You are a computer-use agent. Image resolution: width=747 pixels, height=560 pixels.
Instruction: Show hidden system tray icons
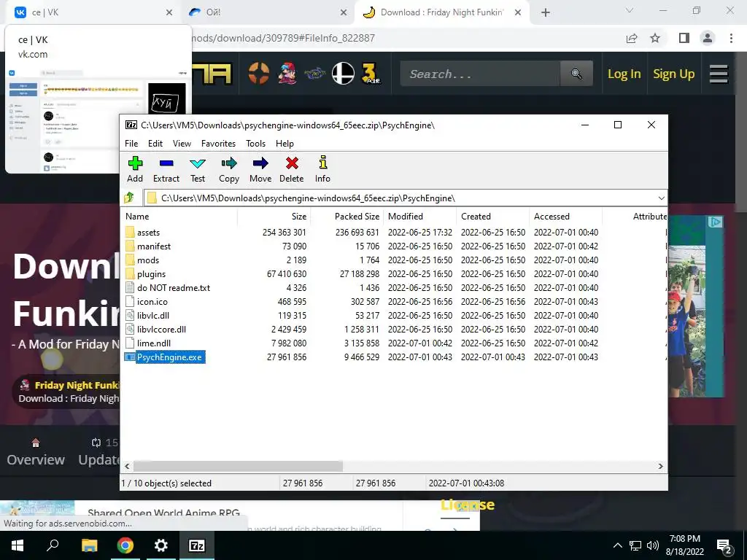tap(617, 545)
